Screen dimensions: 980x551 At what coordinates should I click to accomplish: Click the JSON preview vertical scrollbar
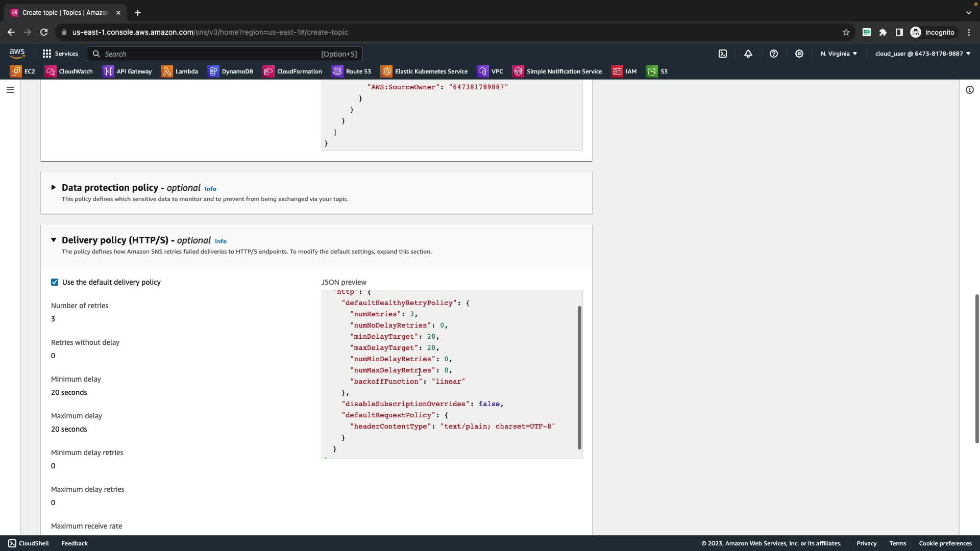pos(579,378)
